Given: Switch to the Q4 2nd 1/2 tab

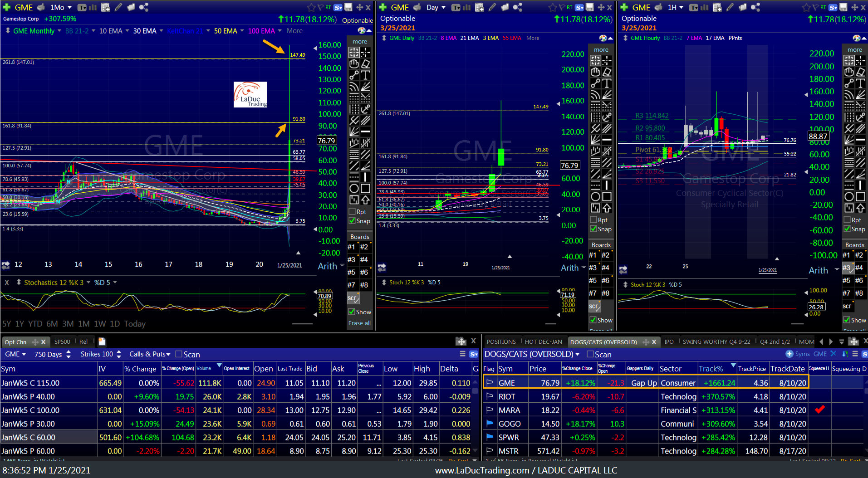Looking at the screenshot, I should [x=775, y=341].
